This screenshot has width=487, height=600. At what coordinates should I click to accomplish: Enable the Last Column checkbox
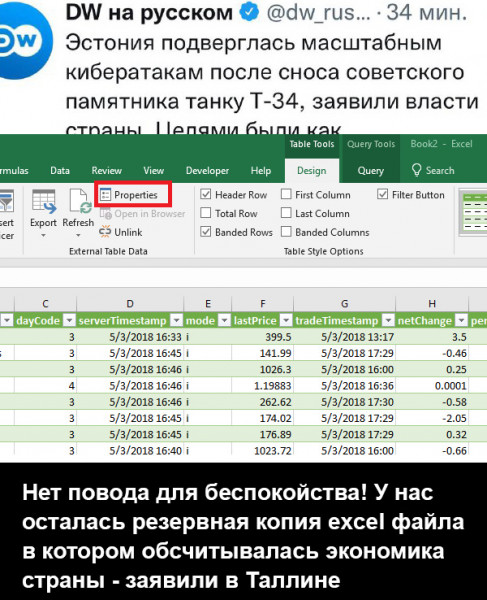tap(286, 213)
